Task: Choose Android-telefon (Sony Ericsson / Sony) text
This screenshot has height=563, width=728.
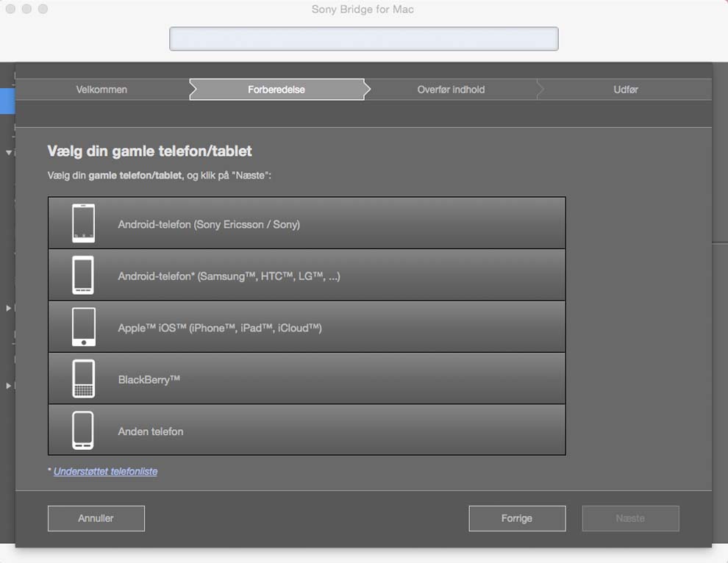Action: click(x=209, y=225)
